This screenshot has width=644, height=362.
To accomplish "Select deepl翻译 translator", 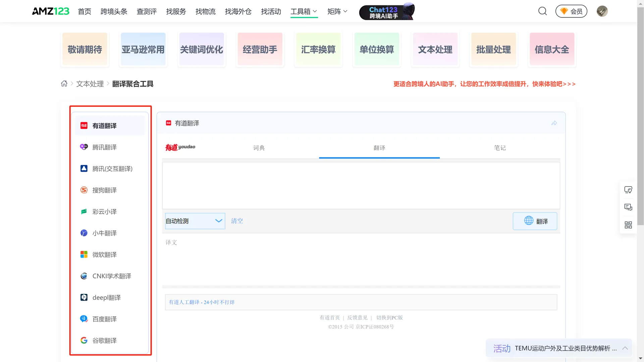I will click(110, 297).
